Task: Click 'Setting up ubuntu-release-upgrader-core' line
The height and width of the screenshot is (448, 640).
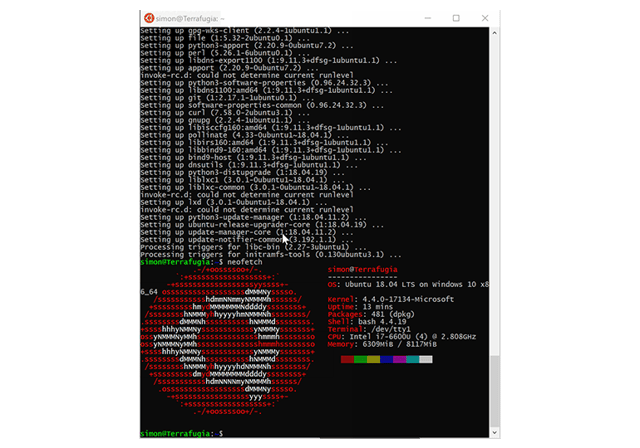Action: coord(262,225)
